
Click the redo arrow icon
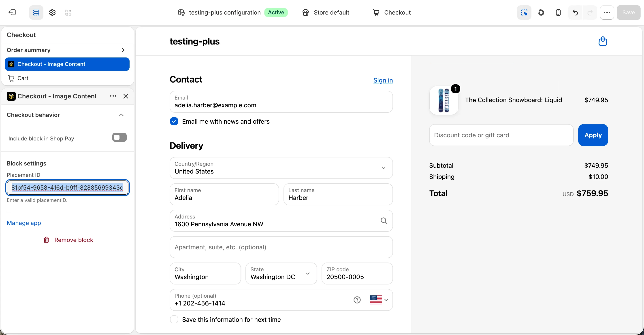pyautogui.click(x=590, y=12)
